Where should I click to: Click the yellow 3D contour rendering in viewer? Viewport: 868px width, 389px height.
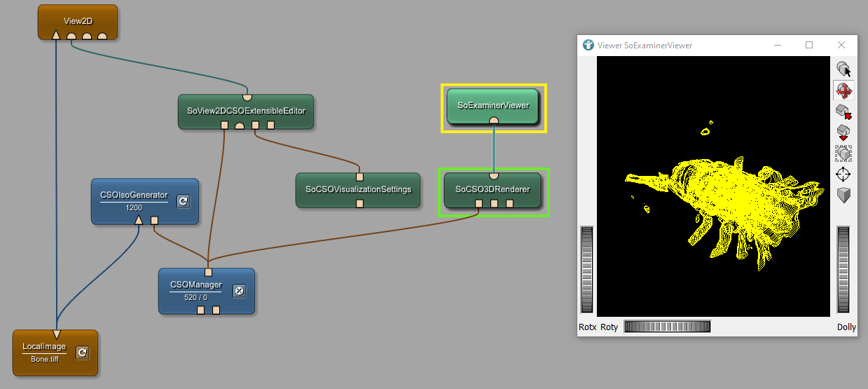pos(729,196)
